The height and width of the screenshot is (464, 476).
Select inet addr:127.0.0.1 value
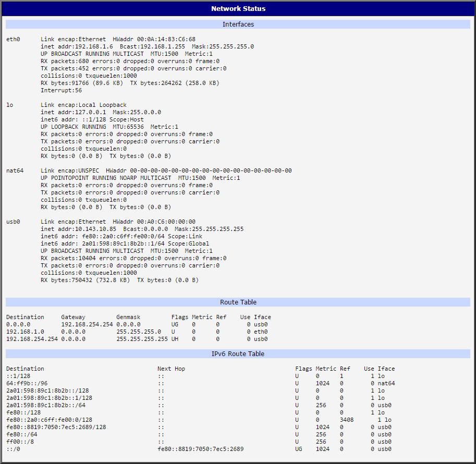(x=74, y=112)
